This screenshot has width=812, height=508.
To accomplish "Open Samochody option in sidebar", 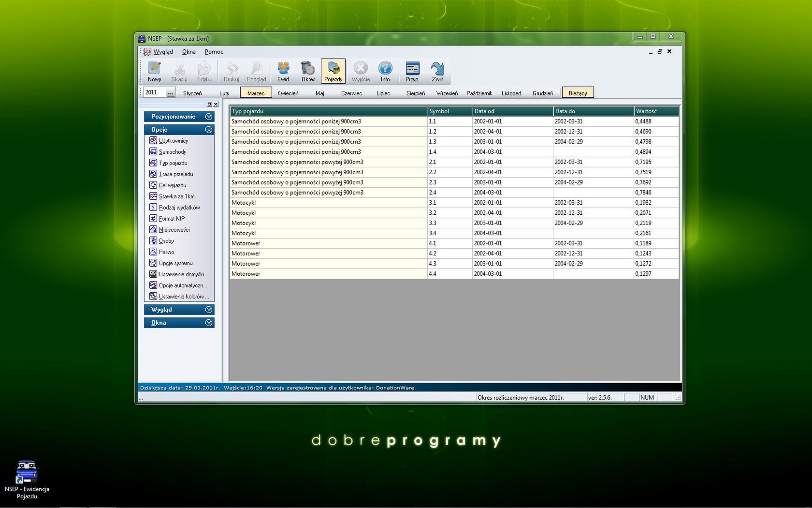I will [x=168, y=152].
